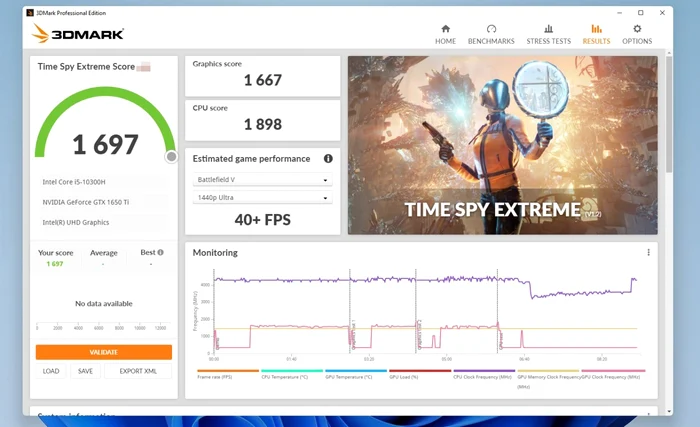This screenshot has height=427, width=700.
Task: Click the Intel Core i5-10300H entry
Action: click(74, 182)
